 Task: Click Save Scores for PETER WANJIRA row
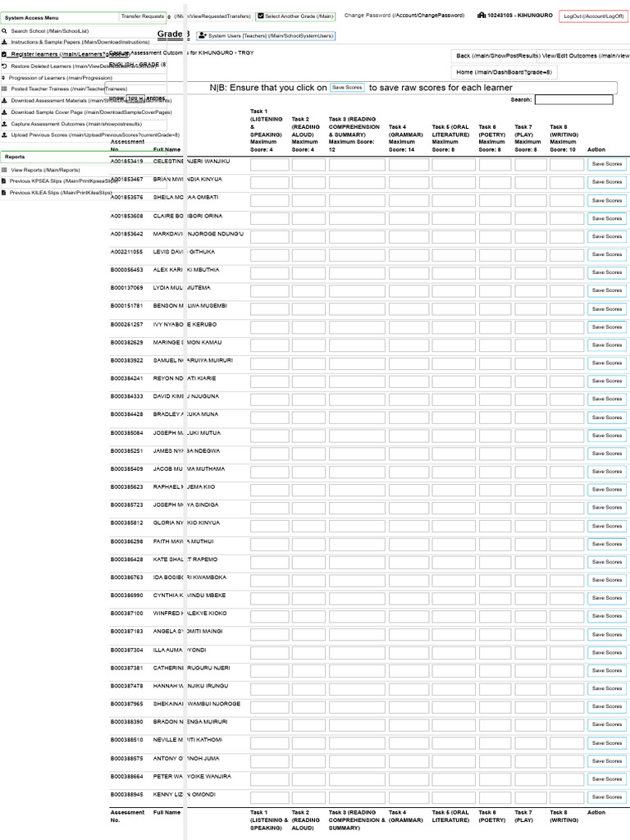pos(606,779)
